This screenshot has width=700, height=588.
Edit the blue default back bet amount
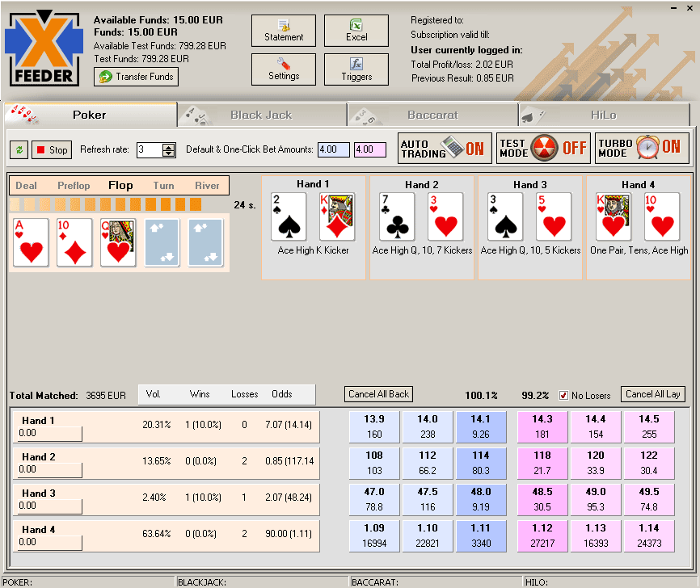[x=334, y=150]
